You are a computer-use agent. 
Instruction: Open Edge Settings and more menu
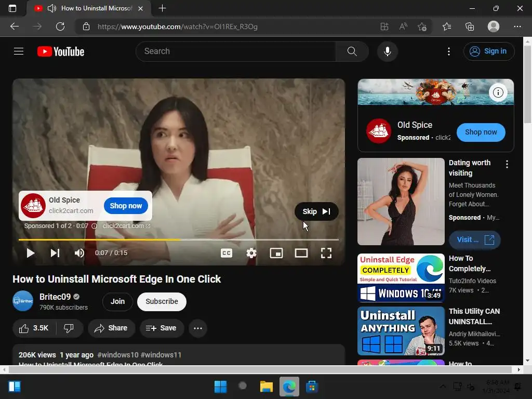click(517, 26)
